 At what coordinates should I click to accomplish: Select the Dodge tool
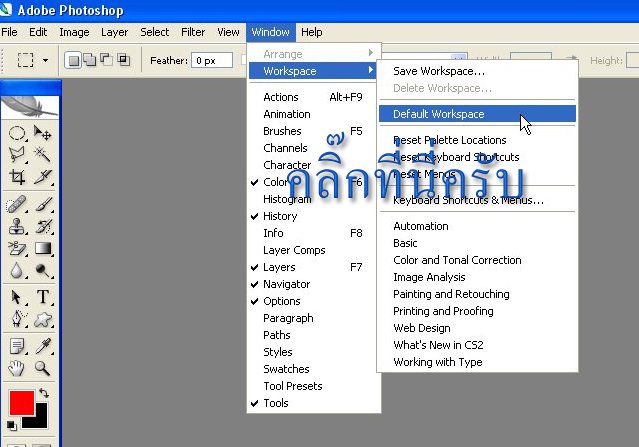point(42,270)
